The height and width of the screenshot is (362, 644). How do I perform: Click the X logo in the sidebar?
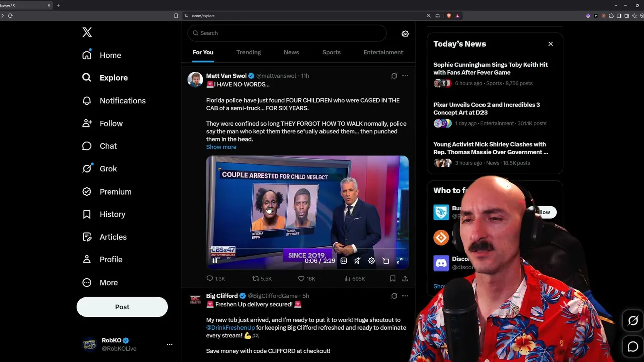pos(87,32)
